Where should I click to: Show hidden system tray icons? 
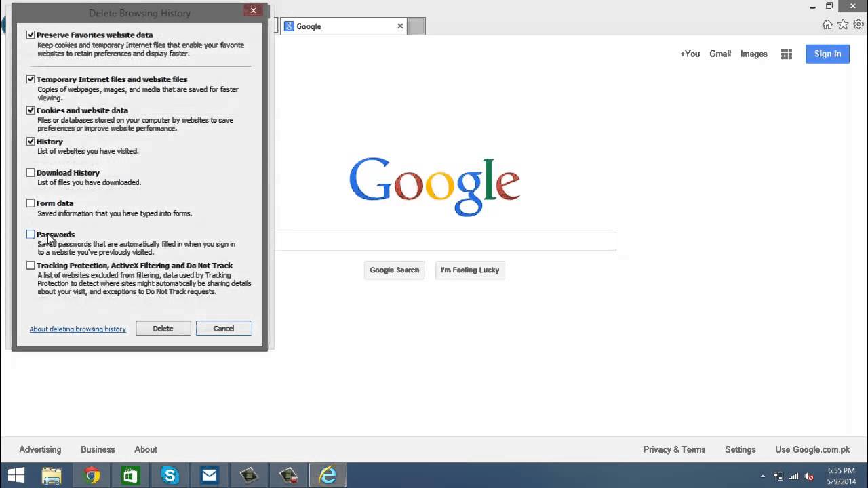tap(763, 476)
